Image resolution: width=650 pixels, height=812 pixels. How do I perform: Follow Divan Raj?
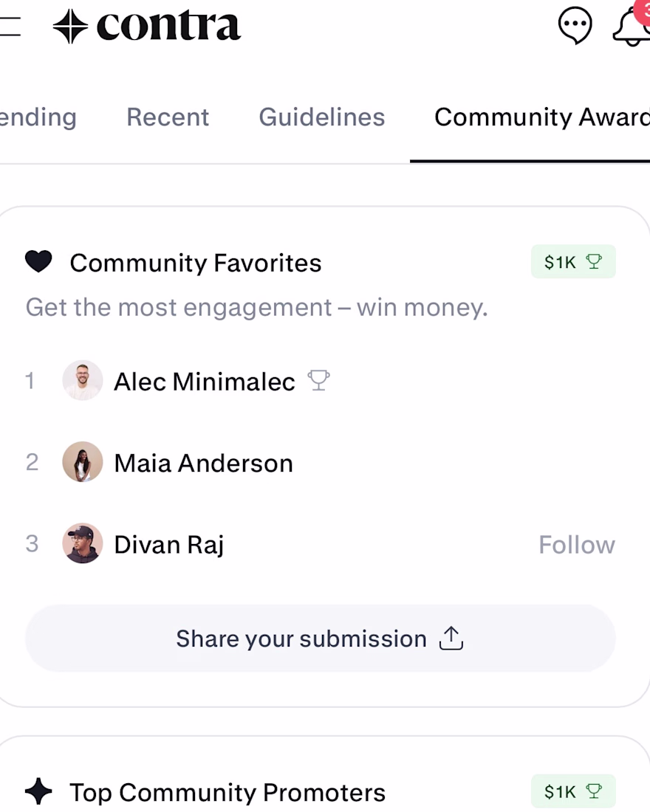(576, 545)
